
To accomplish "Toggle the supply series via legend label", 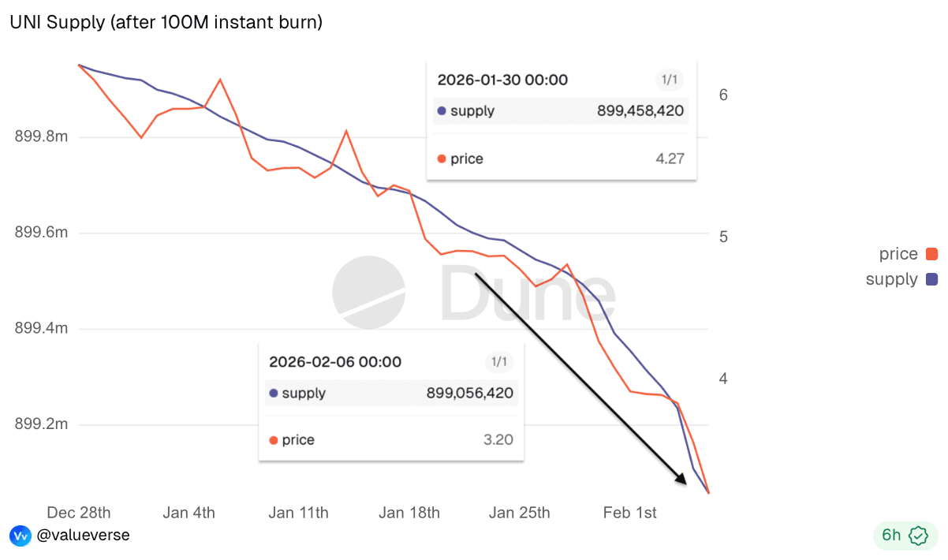I will click(891, 279).
